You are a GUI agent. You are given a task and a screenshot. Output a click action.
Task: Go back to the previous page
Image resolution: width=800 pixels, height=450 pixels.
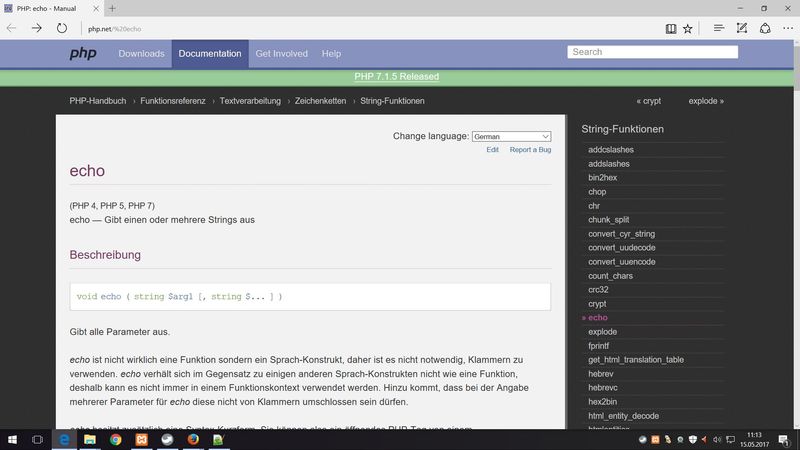coord(11,29)
